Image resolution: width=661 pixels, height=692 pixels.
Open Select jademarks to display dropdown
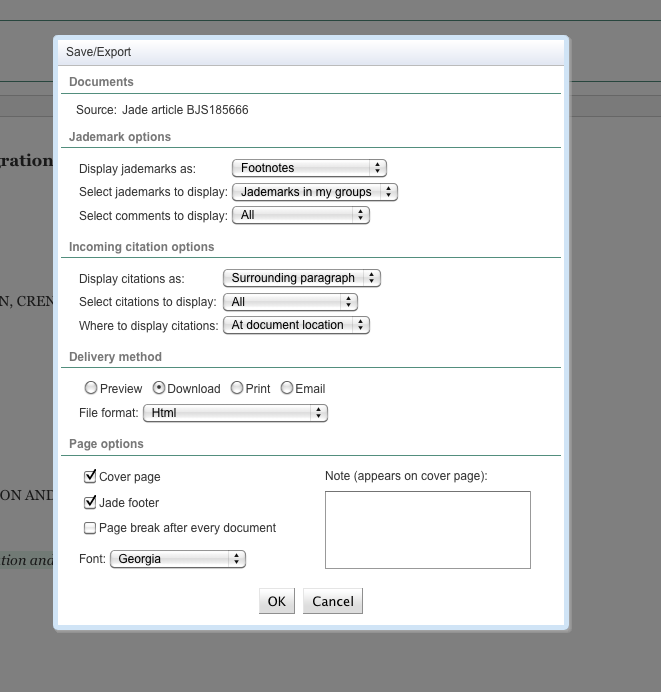314,192
